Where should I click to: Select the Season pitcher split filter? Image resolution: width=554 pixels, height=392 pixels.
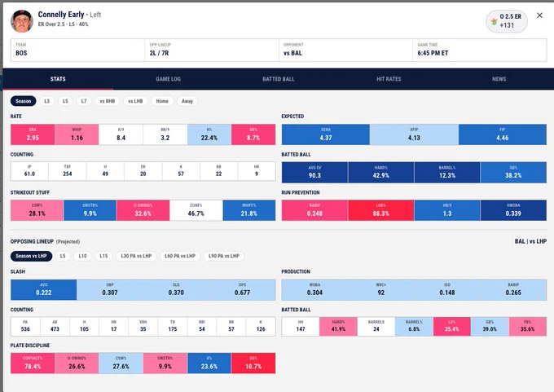point(24,101)
